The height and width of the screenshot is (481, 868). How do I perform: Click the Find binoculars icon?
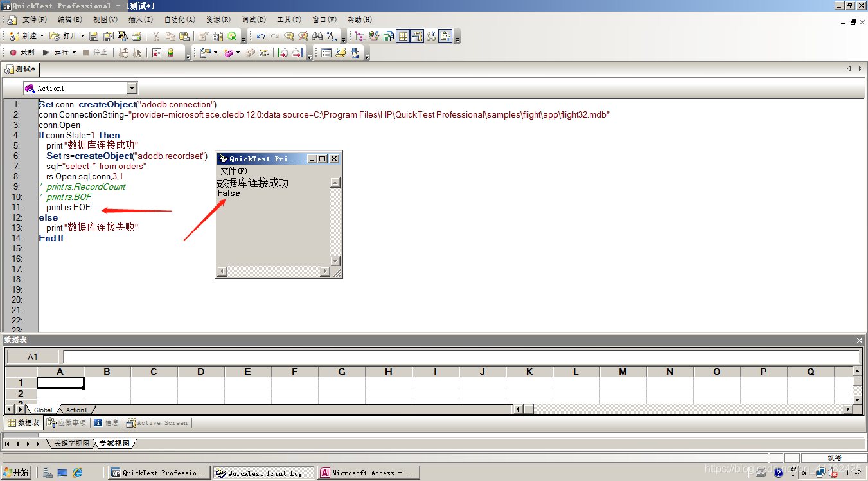[317, 36]
